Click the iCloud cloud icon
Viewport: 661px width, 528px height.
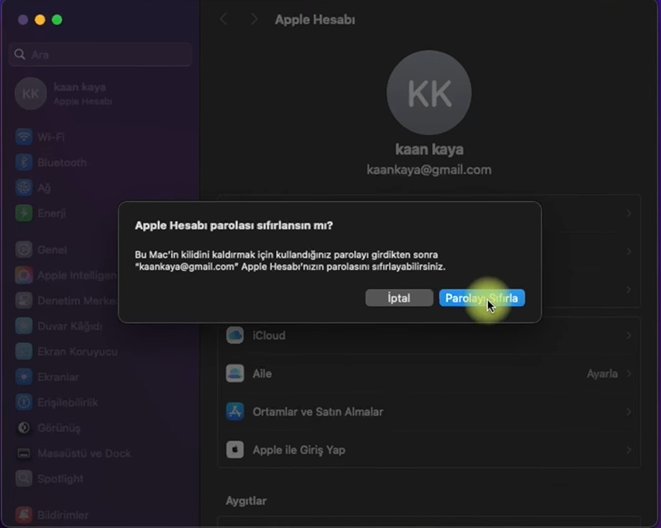pos(235,335)
